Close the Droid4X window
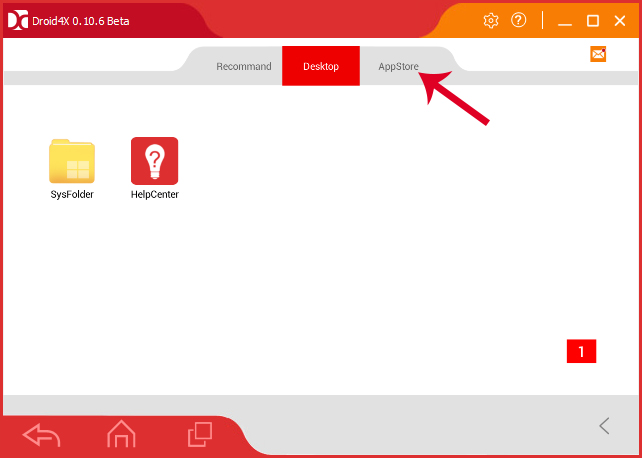Viewport: 642px width, 458px height. (620, 20)
